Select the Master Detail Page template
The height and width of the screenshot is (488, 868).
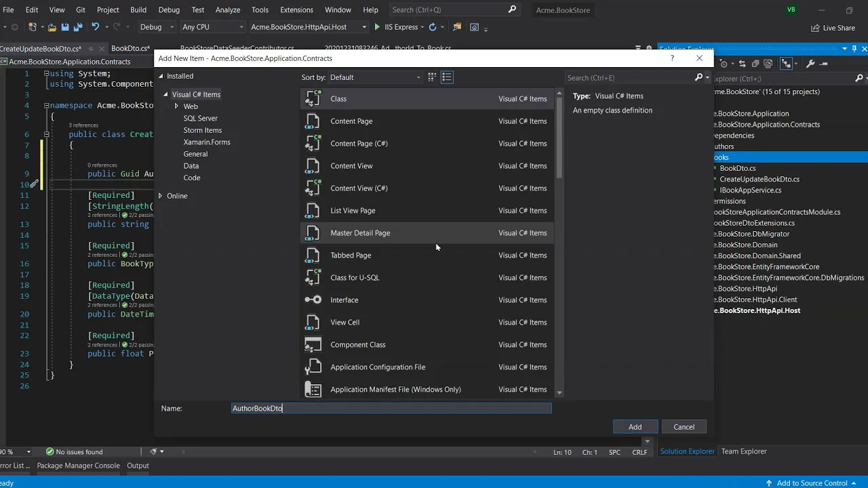coord(427,233)
